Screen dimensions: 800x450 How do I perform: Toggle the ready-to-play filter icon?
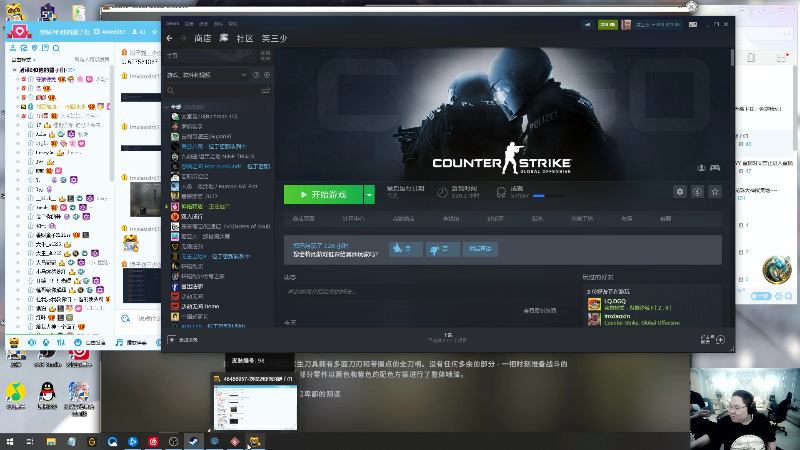pyautogui.click(x=267, y=75)
